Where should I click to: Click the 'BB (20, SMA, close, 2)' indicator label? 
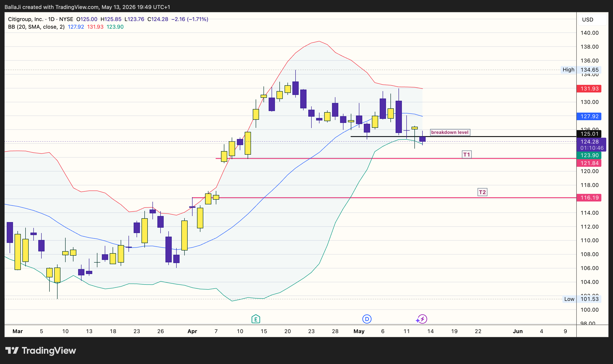click(36, 27)
